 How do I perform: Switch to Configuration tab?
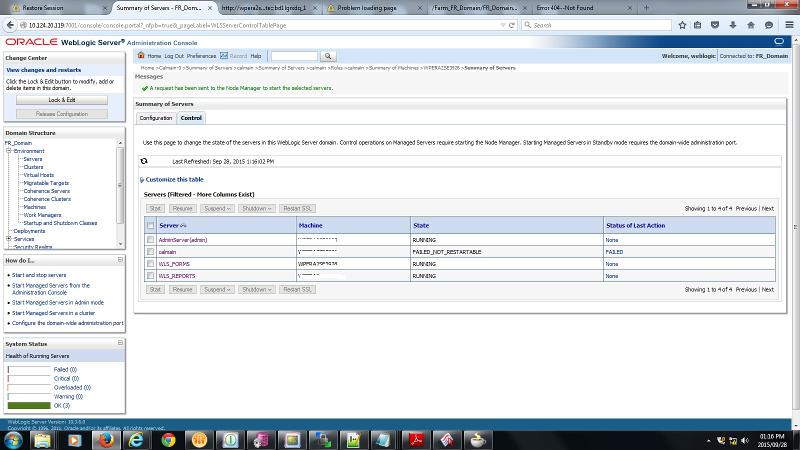(156, 118)
